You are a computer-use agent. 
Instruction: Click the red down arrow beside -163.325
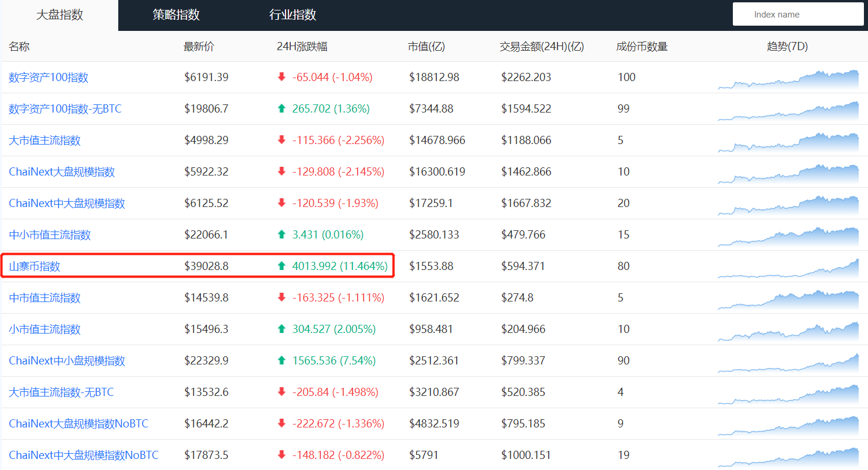[282, 297]
